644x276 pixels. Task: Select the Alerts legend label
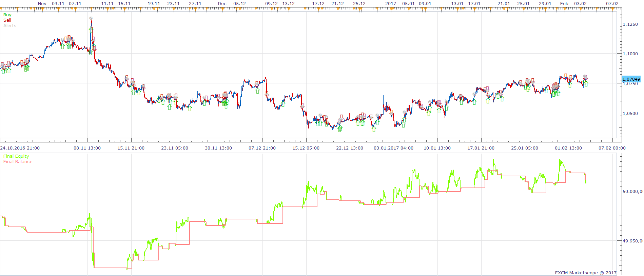(x=9, y=26)
